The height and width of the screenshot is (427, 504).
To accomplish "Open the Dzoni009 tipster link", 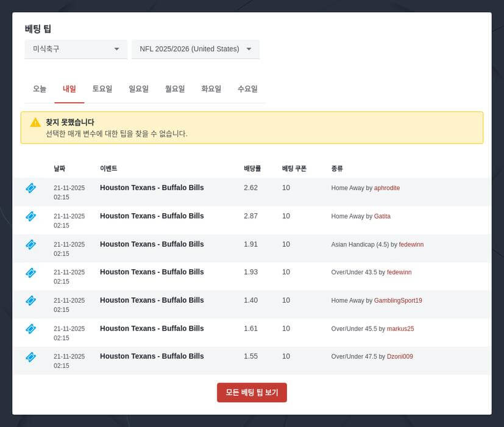I will [x=399, y=356].
